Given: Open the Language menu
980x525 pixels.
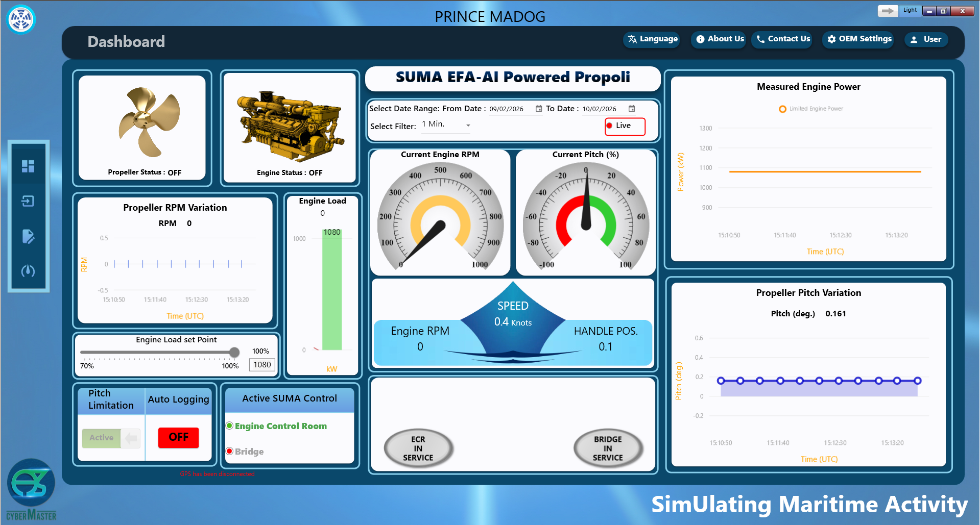Looking at the screenshot, I should tap(652, 39).
